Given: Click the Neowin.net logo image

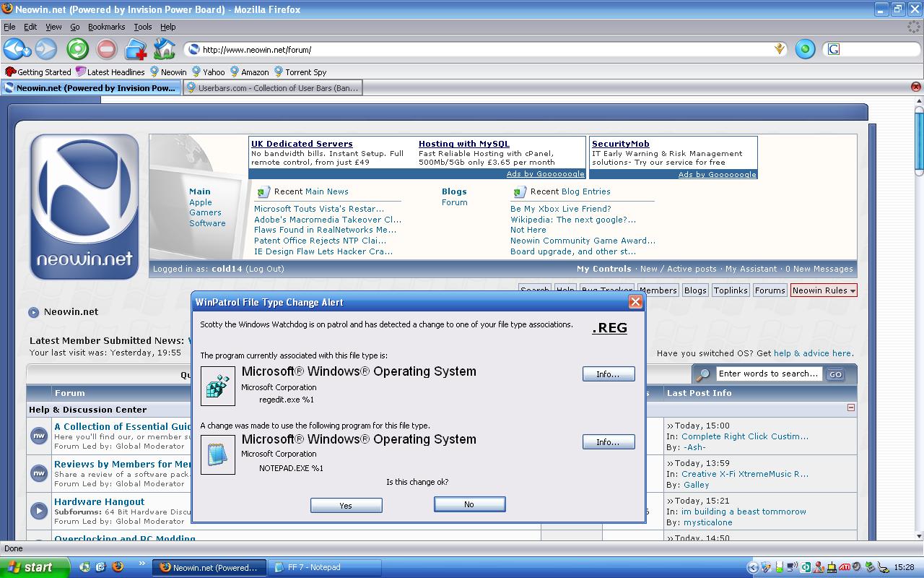Looking at the screenshot, I should tap(84, 207).
